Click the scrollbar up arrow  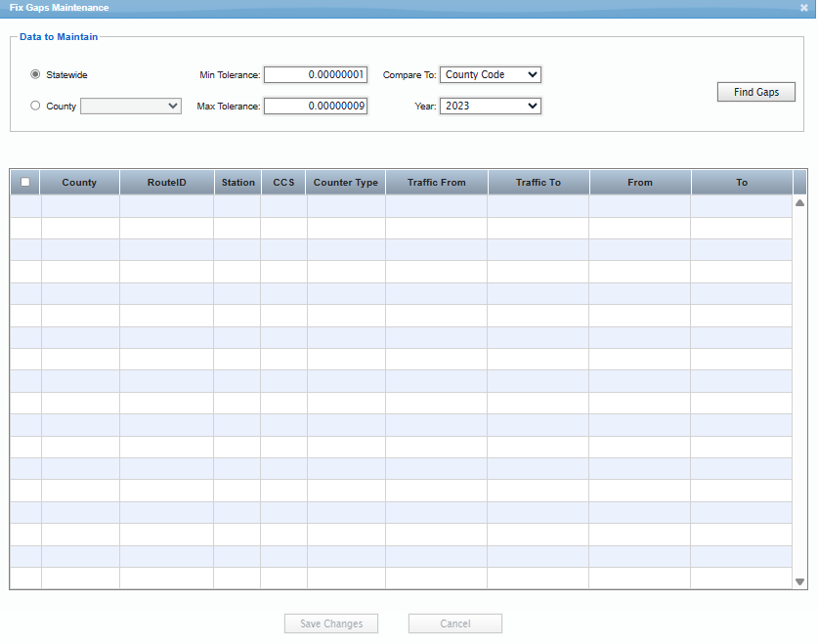tap(798, 201)
